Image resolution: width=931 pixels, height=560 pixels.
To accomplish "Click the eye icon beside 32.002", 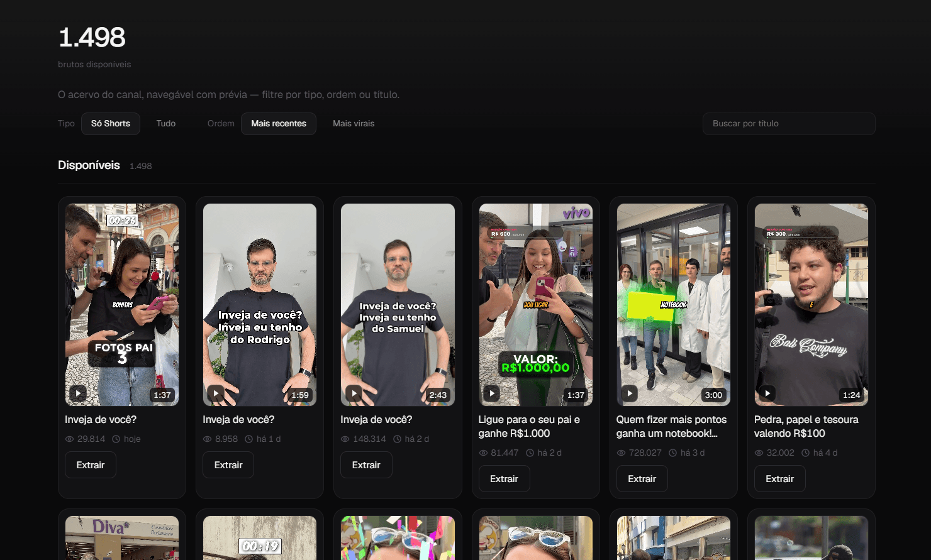I will tap(759, 453).
